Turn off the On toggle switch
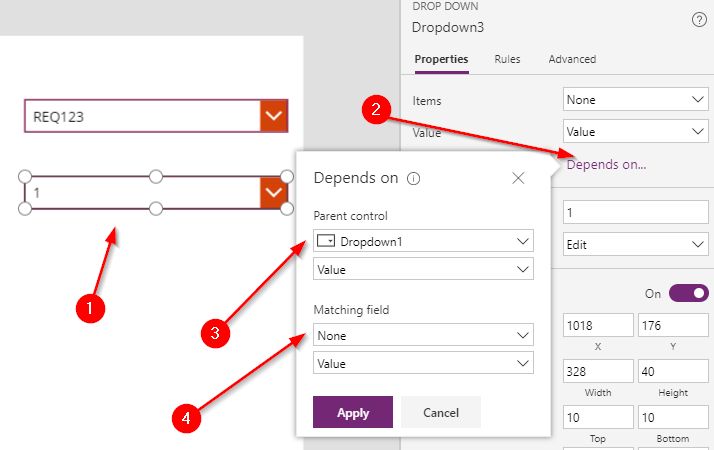 coord(688,293)
